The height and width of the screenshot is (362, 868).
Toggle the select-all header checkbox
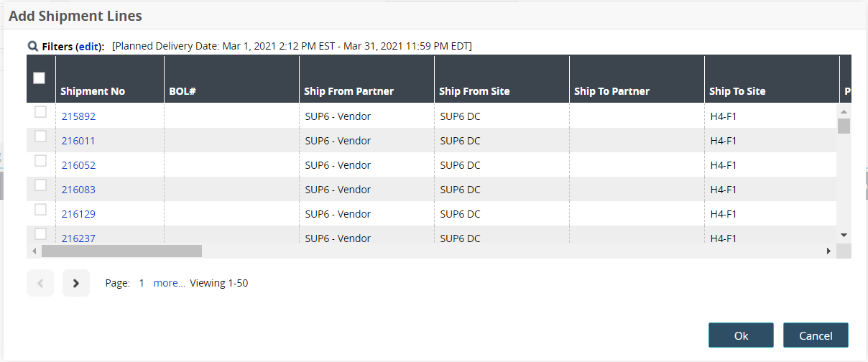[40, 78]
